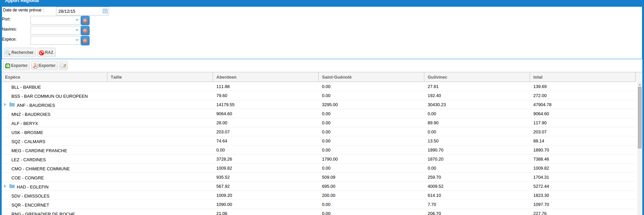Open the Port dropdown
644x215 pixels.
click(77, 20)
